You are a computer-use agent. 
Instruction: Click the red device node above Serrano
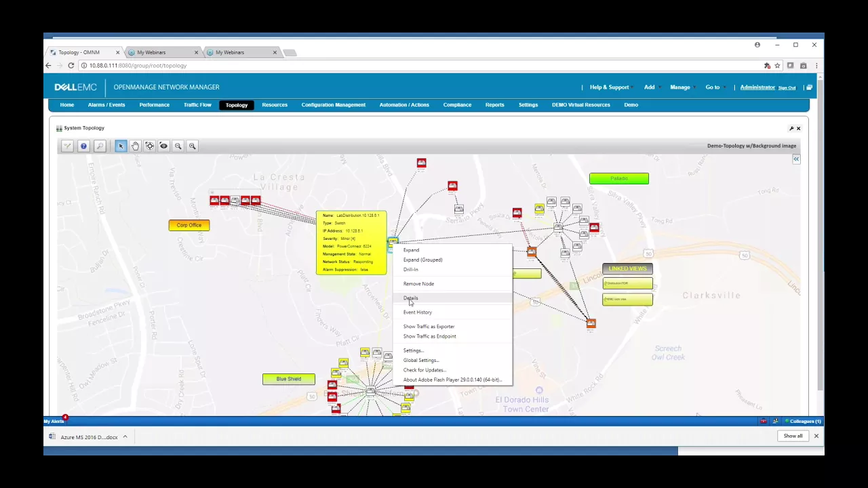pyautogui.click(x=452, y=186)
